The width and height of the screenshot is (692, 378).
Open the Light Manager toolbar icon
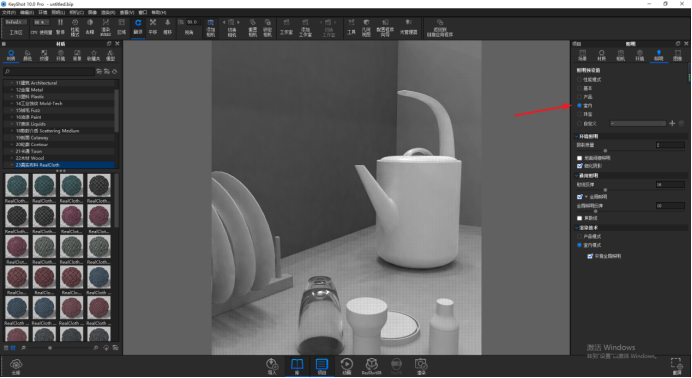coord(409,22)
